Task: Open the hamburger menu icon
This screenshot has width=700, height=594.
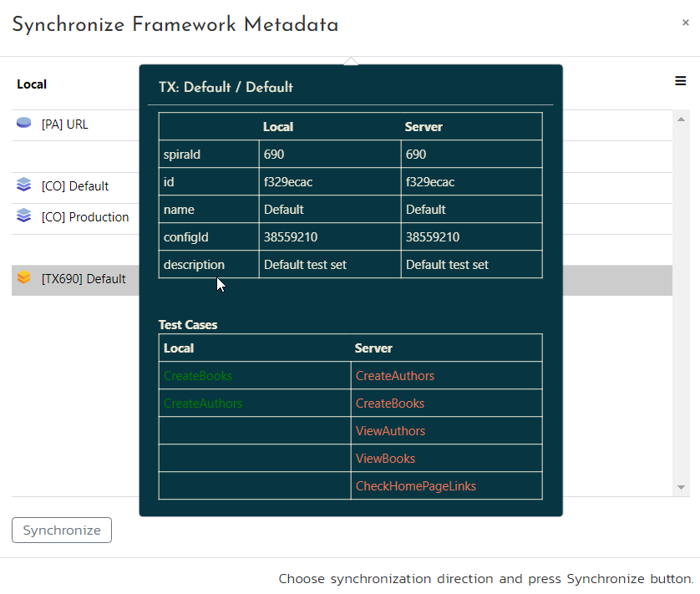Action: [x=680, y=81]
